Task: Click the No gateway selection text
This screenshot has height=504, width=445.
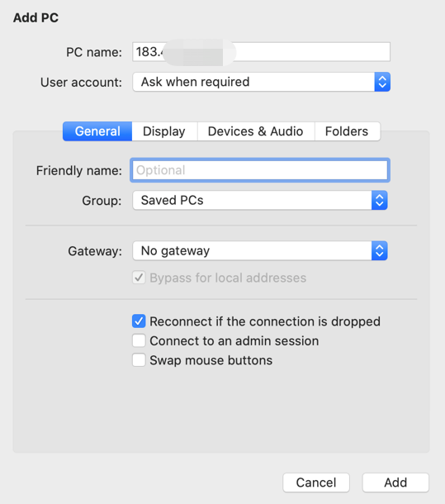Action: [x=175, y=250]
